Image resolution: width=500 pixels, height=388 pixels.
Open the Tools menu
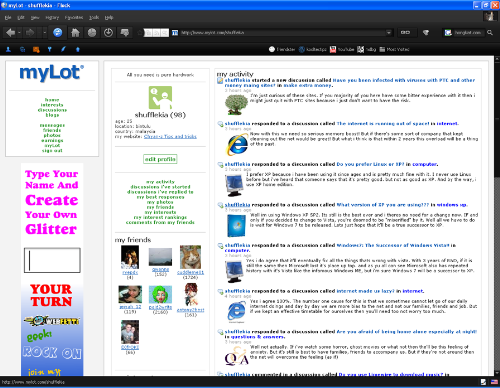94,17
